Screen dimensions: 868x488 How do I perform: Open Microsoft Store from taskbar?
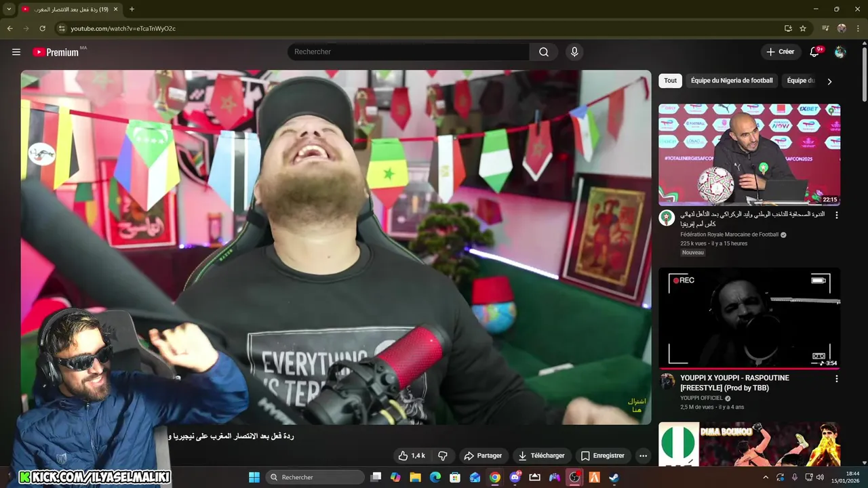point(455,477)
